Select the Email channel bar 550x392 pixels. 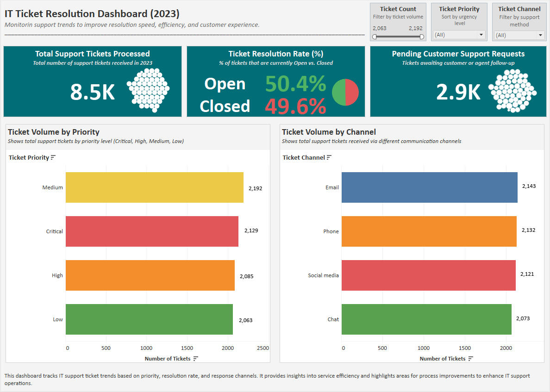coord(428,187)
